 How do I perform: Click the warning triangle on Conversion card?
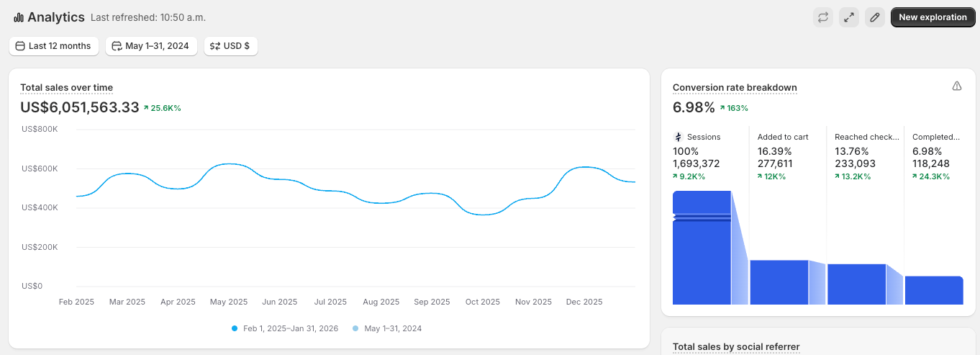coord(956,86)
